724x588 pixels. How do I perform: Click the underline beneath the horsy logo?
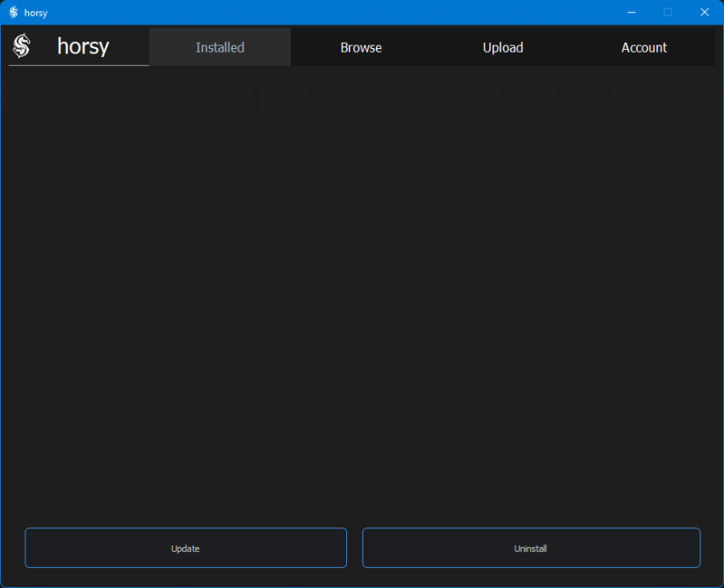click(79, 65)
